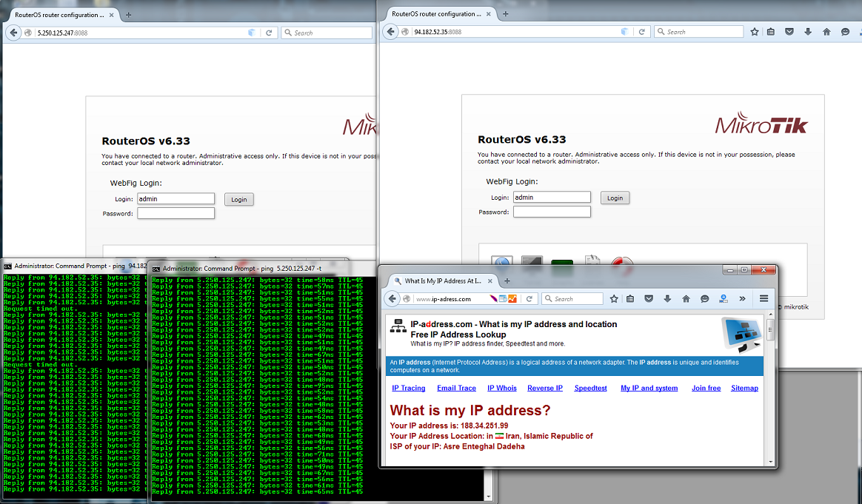Click the cube icon in 5.250.125.247 address bar
Viewport: 862px width, 504px height.
point(251,33)
